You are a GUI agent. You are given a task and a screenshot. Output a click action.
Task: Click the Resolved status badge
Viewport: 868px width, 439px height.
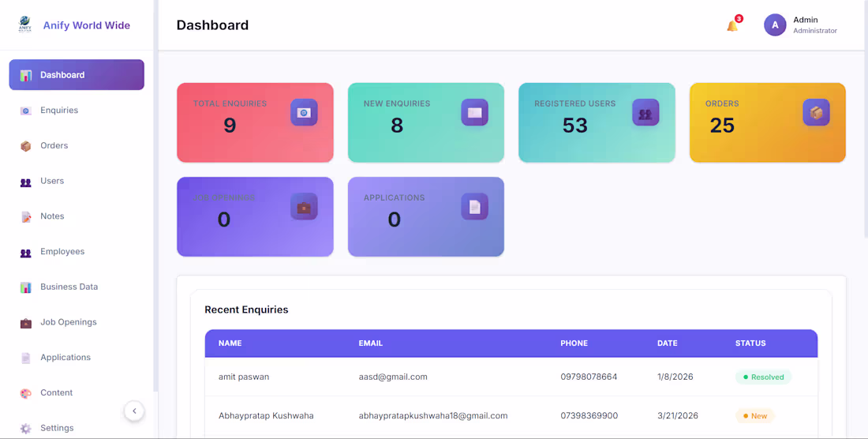(x=763, y=377)
